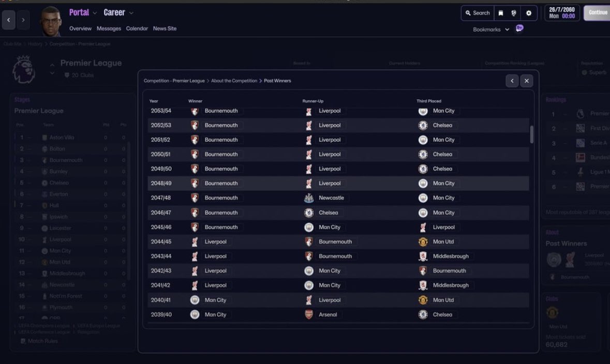Expand the Portal chevron arrow
The height and width of the screenshot is (364, 610).
[x=95, y=13]
